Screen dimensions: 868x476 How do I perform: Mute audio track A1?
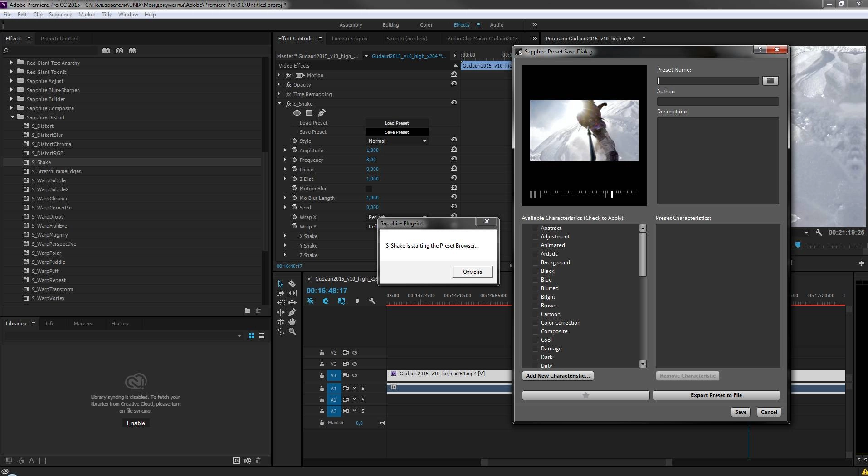(x=354, y=389)
